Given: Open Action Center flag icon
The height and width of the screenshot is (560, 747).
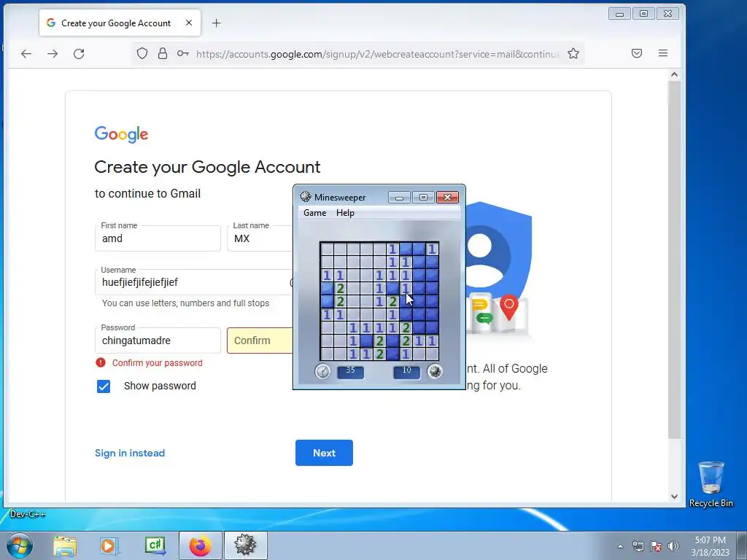Looking at the screenshot, I should [656, 546].
